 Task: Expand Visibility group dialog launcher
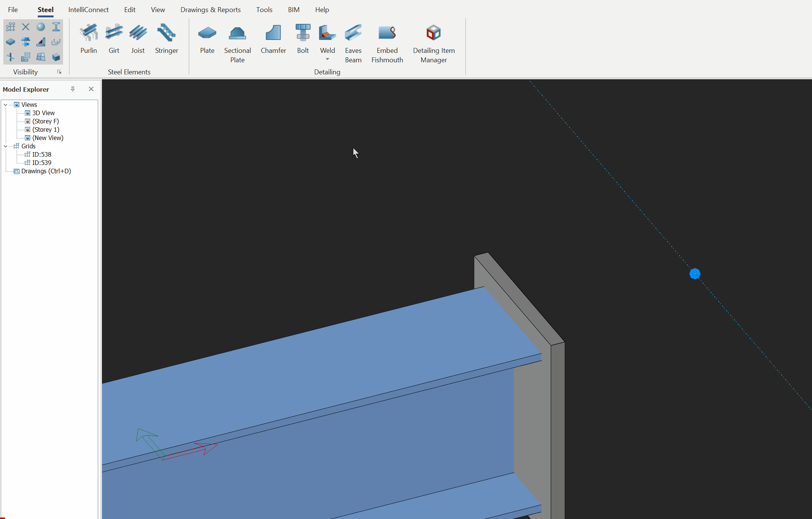pyautogui.click(x=59, y=72)
